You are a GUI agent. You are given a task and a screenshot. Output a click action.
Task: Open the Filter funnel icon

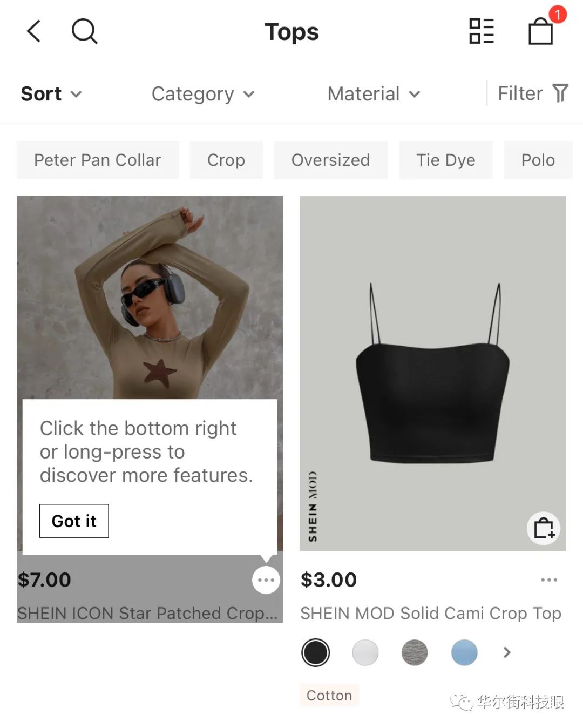560,93
